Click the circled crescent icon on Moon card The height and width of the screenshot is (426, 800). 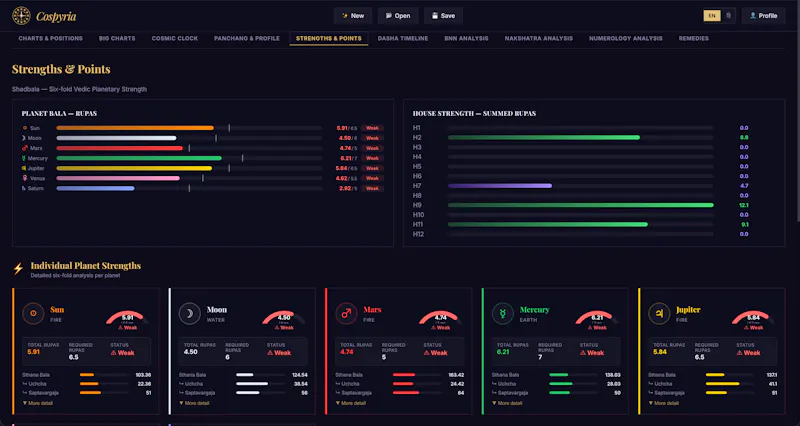click(189, 314)
